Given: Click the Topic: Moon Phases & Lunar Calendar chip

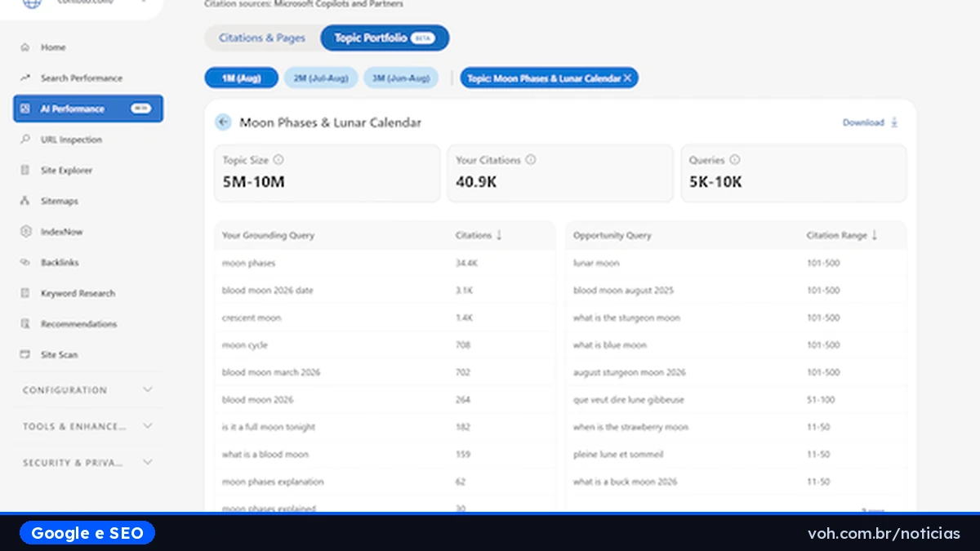Looking at the screenshot, I should pos(550,78).
